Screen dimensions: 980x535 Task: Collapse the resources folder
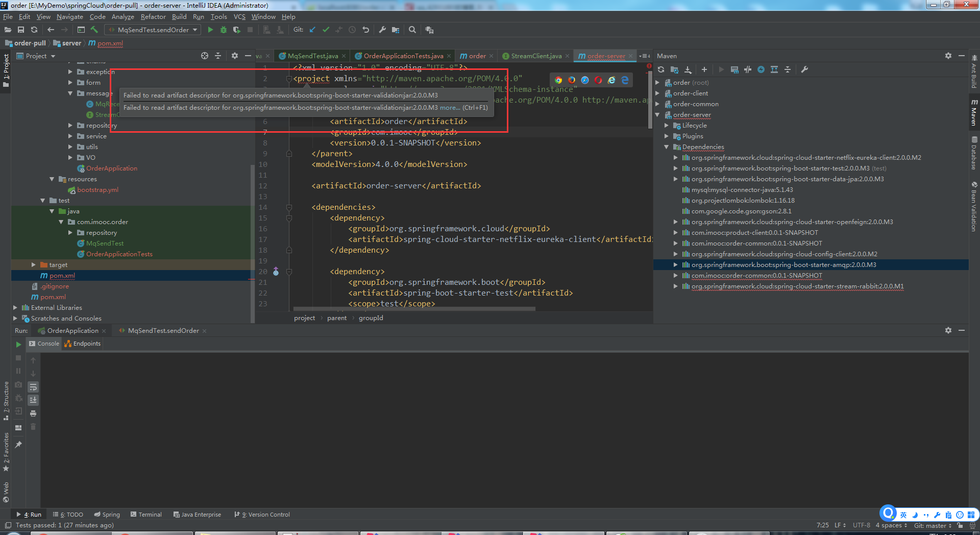point(52,179)
